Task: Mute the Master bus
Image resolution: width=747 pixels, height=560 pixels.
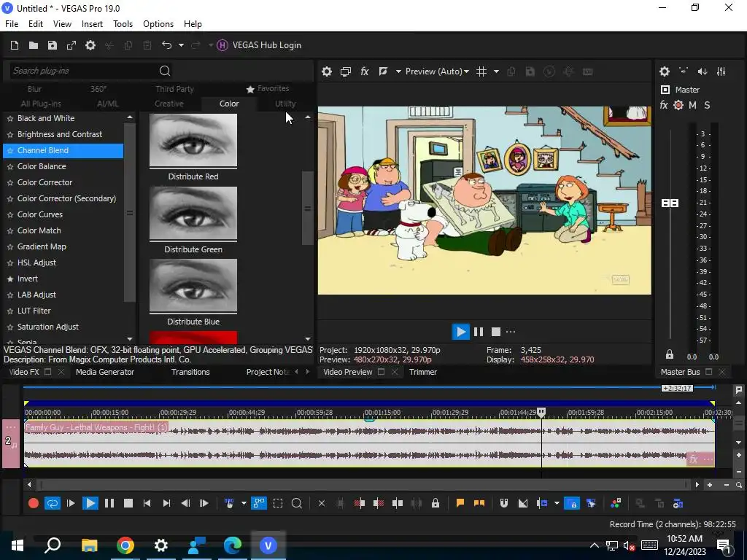Action: (x=693, y=105)
